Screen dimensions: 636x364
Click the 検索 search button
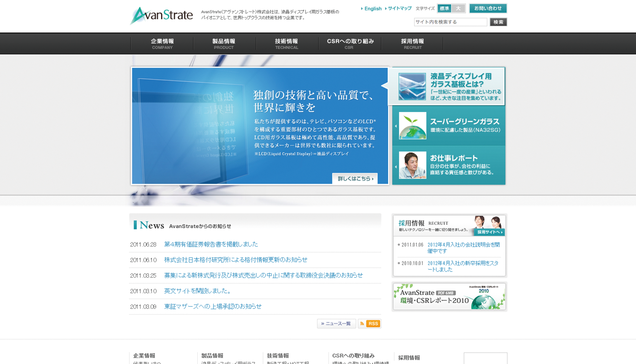tap(498, 22)
